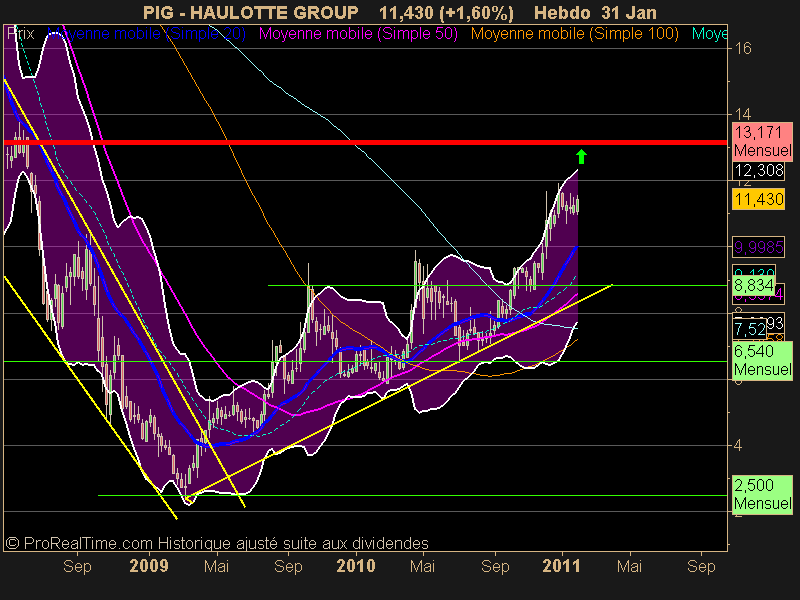This screenshot has height=600, width=800.
Task: Click the 2010 year label on time axis
Action: 356,566
